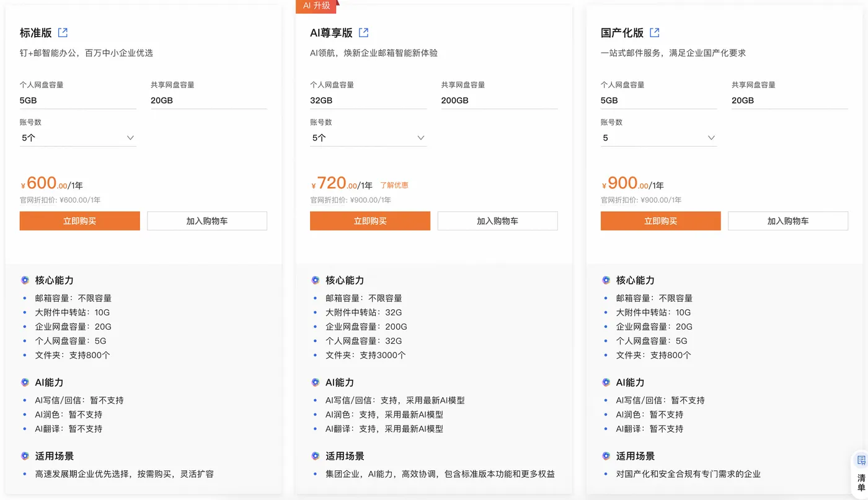Open external link icon next to AI尊享版

pos(364,33)
